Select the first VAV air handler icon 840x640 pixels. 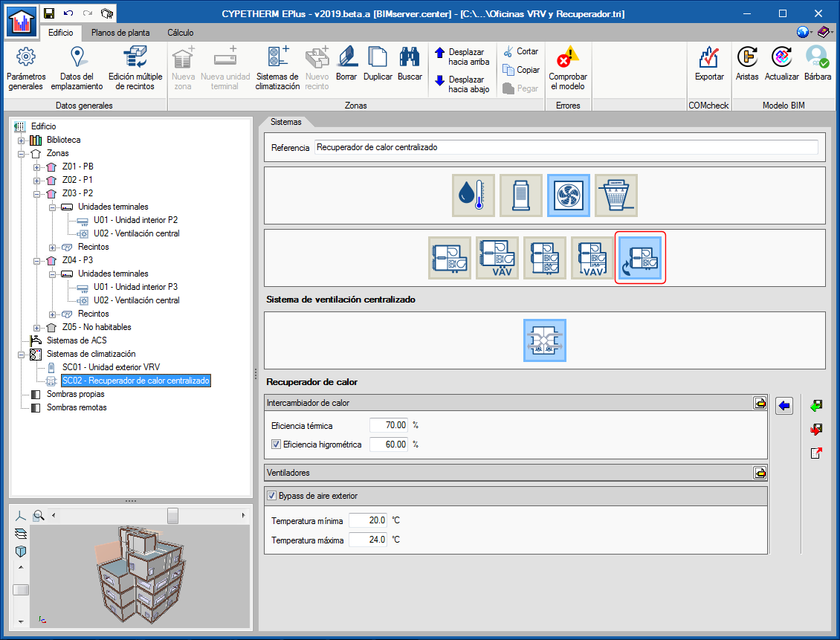pyautogui.click(x=497, y=258)
